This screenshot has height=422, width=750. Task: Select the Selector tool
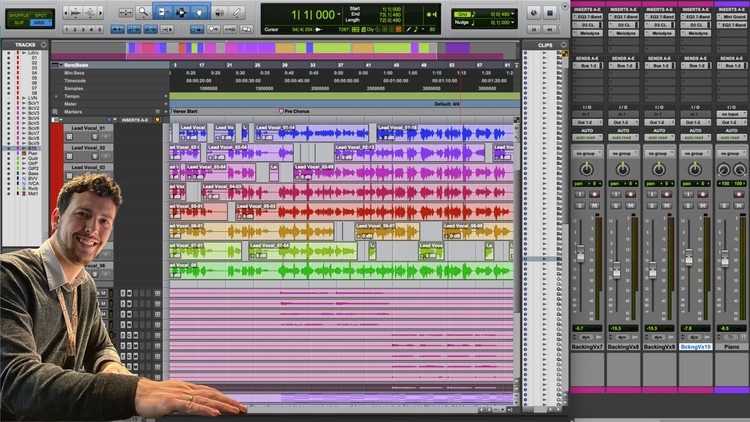tap(181, 12)
